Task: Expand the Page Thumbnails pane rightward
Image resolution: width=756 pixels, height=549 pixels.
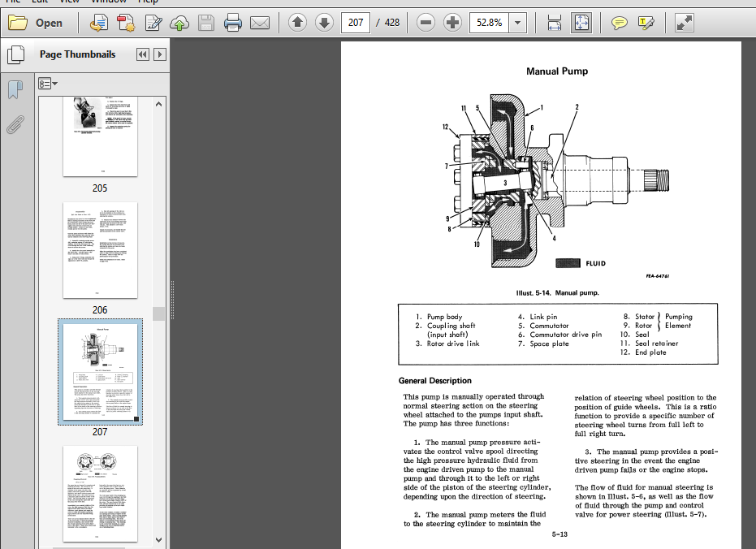Action: click(160, 54)
